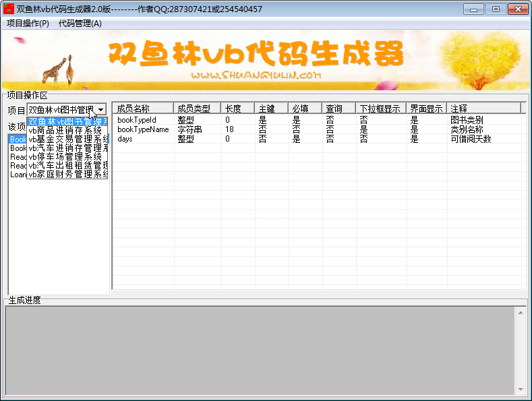Viewport: 532px width, 401px height.
Task: Click the 成员名称 column header
Action: (x=143, y=109)
